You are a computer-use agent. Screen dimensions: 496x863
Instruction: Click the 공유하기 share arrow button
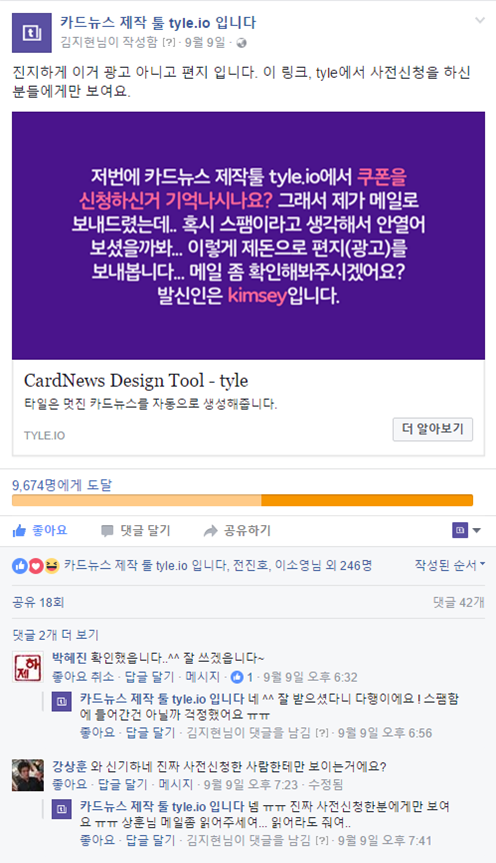237,530
